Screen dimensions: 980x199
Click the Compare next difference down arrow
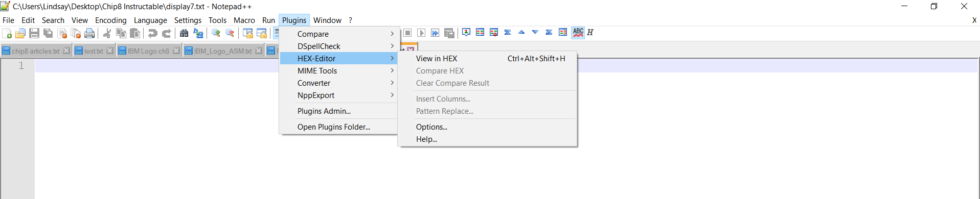pyautogui.click(x=535, y=32)
